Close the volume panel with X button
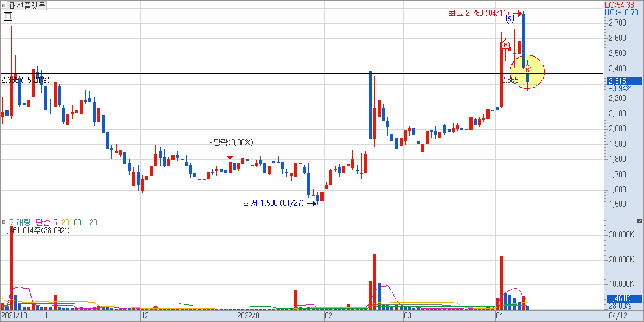 click(640, 222)
